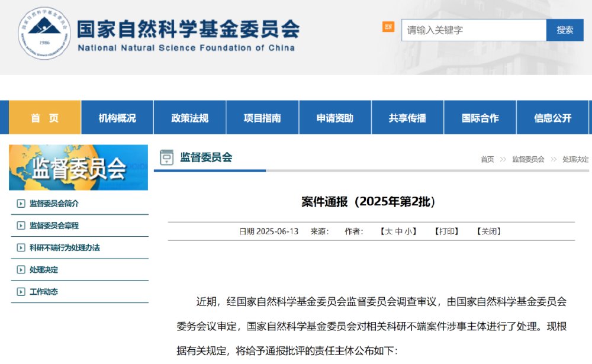Image resolution: width=592 pixels, height=364 pixels.
Task: Click the 来源: label in article info
Action: click(x=320, y=231)
